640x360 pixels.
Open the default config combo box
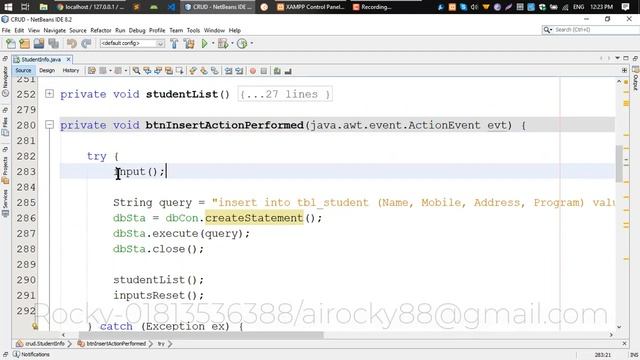coord(132,43)
